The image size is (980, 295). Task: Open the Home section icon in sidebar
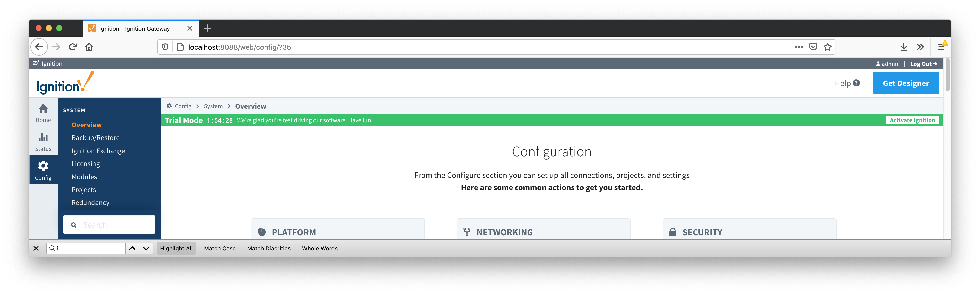tap(43, 108)
